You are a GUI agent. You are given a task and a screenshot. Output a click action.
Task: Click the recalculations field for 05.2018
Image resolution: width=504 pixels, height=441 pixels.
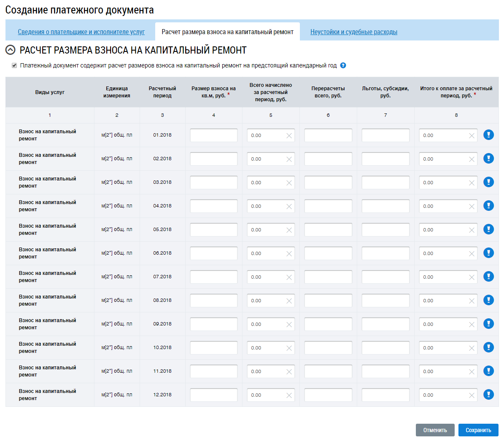(328, 230)
